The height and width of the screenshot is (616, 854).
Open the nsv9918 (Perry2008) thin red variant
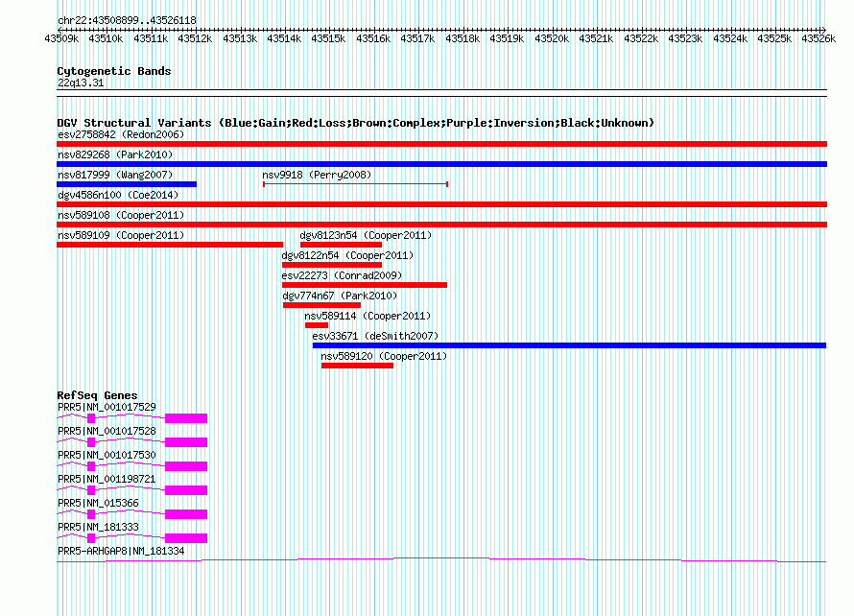pos(355,184)
